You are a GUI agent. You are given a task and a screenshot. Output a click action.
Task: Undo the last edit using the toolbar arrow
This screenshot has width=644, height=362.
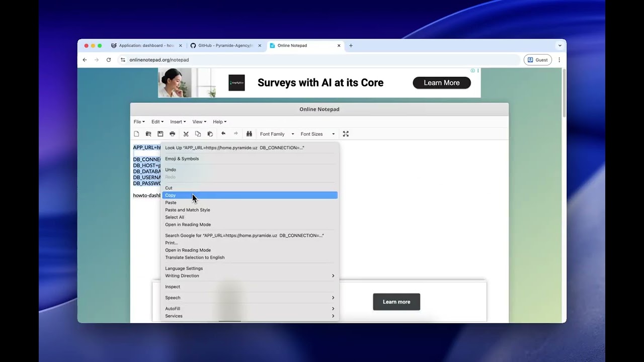(x=223, y=134)
